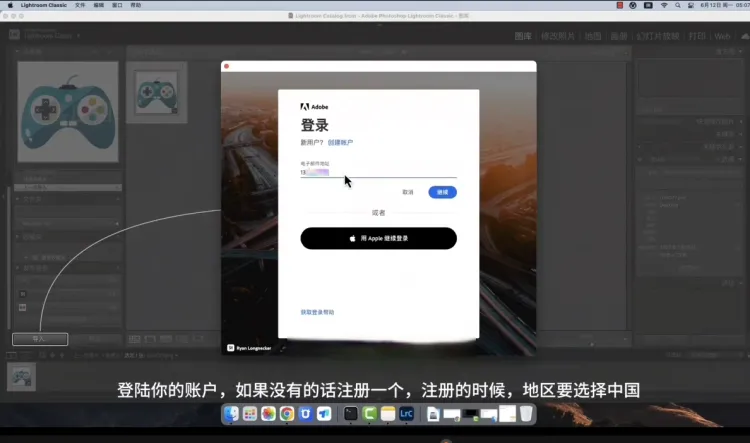
Task: Select the game controller thumbnail in grid
Action: pyautogui.click(x=156, y=92)
